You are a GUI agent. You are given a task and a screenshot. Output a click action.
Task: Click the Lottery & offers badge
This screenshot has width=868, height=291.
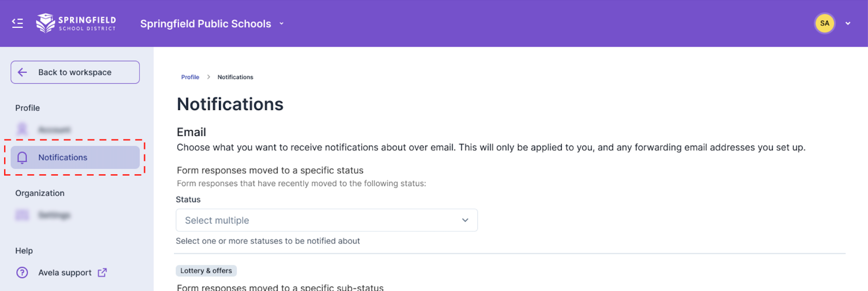206,270
